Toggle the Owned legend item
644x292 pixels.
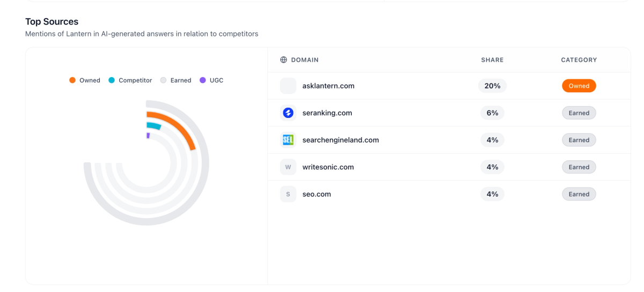click(85, 80)
